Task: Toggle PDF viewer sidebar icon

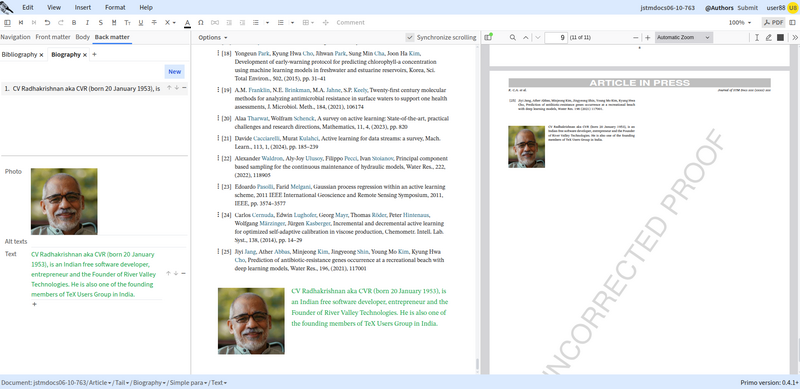Action: point(489,37)
